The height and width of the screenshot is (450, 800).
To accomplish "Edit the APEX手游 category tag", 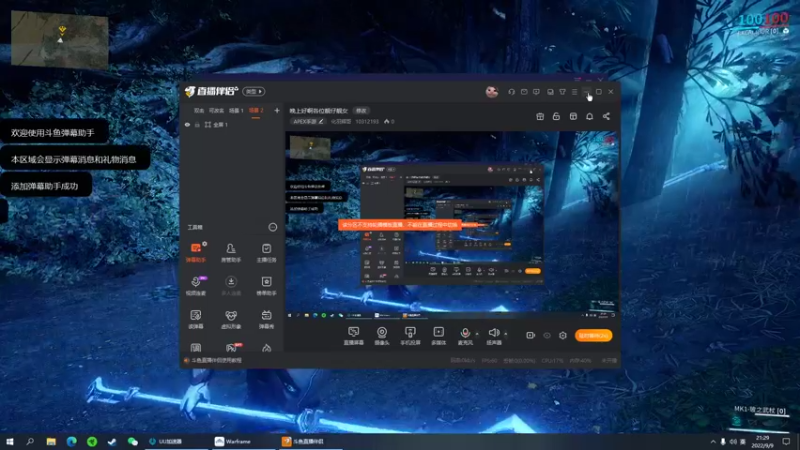I will tap(309, 121).
